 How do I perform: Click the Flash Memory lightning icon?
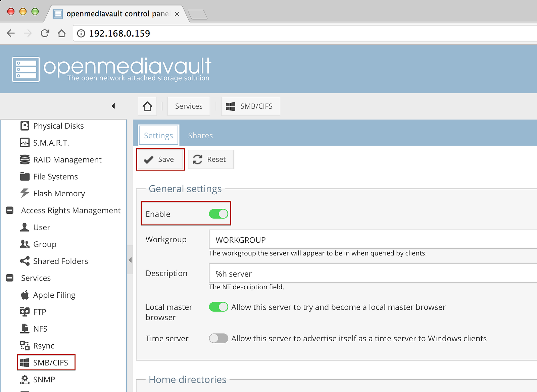point(25,193)
